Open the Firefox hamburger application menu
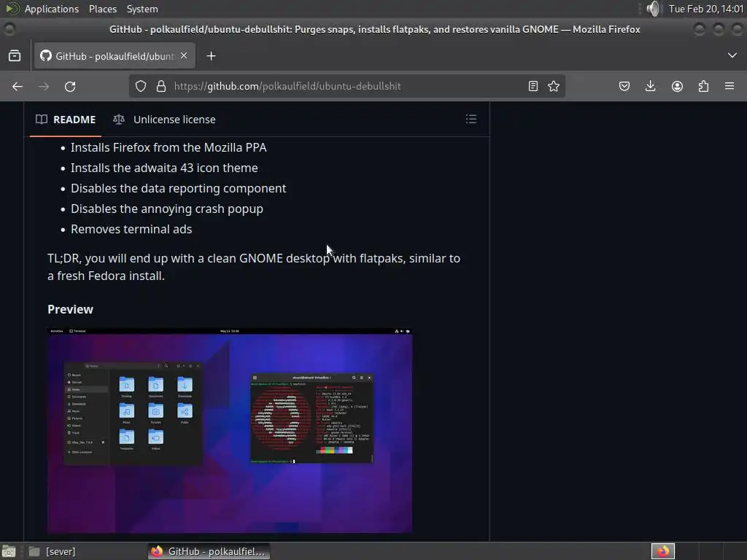Viewport: 747px width, 560px height. (729, 86)
